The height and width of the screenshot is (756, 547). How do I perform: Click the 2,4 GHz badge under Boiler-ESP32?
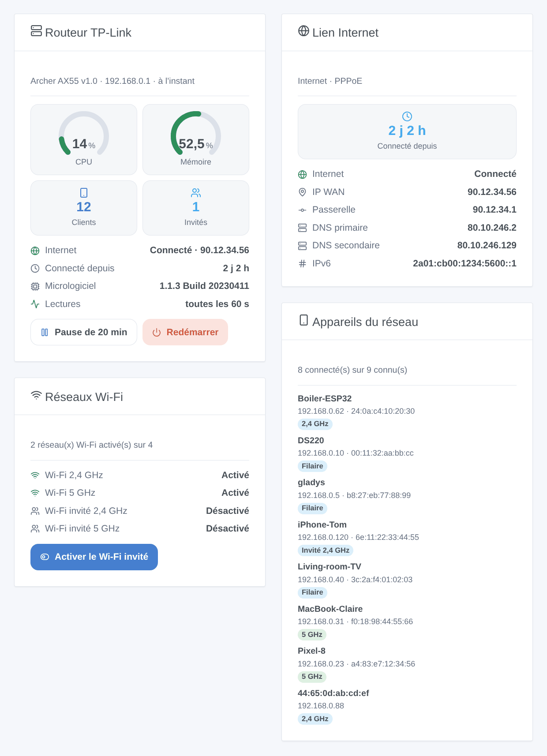coord(315,424)
